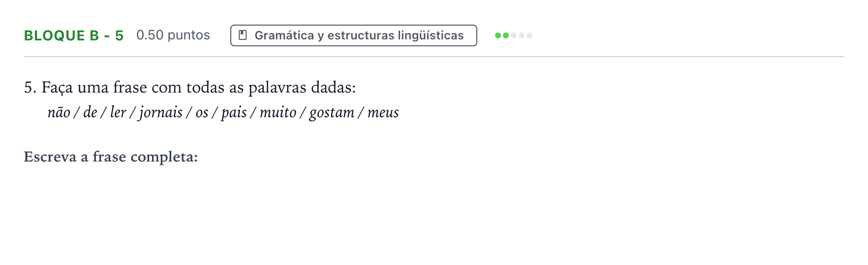
Task: Open the Gramática y estructuras lingüísticas tag
Action: (x=354, y=35)
